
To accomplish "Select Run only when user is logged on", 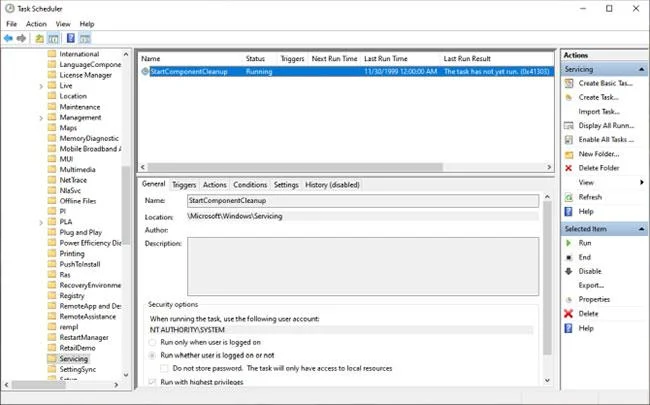I will (152, 342).
